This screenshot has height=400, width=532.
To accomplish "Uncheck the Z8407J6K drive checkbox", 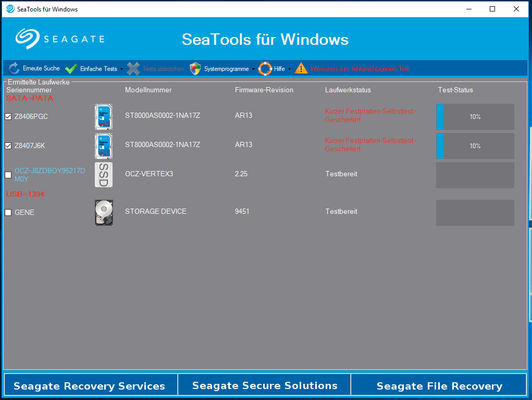I will [8, 146].
